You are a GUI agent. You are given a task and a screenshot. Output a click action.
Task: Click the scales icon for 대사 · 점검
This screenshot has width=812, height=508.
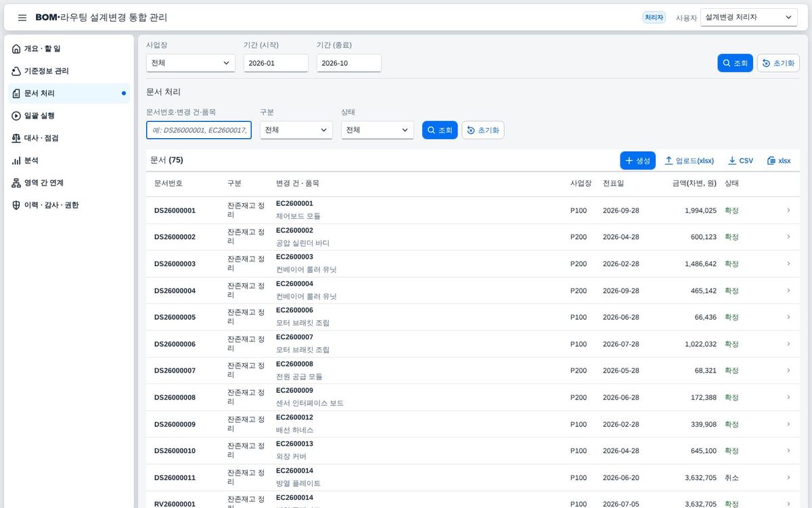pyautogui.click(x=16, y=138)
